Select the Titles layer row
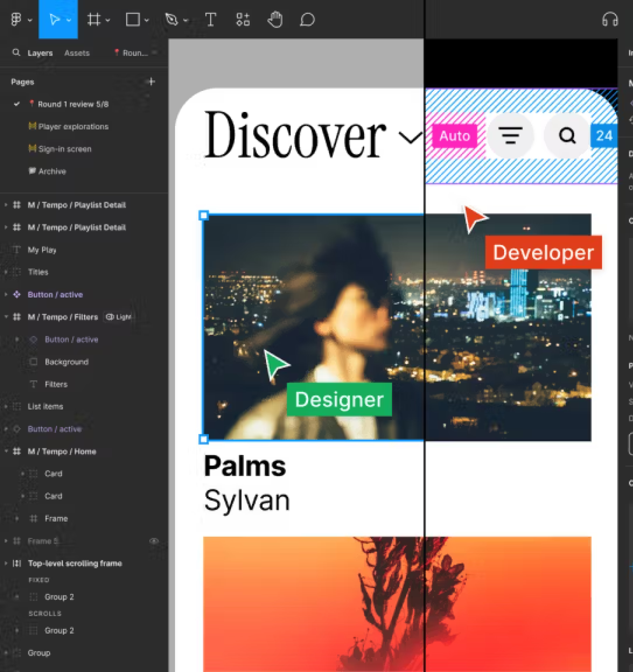 tap(84, 272)
